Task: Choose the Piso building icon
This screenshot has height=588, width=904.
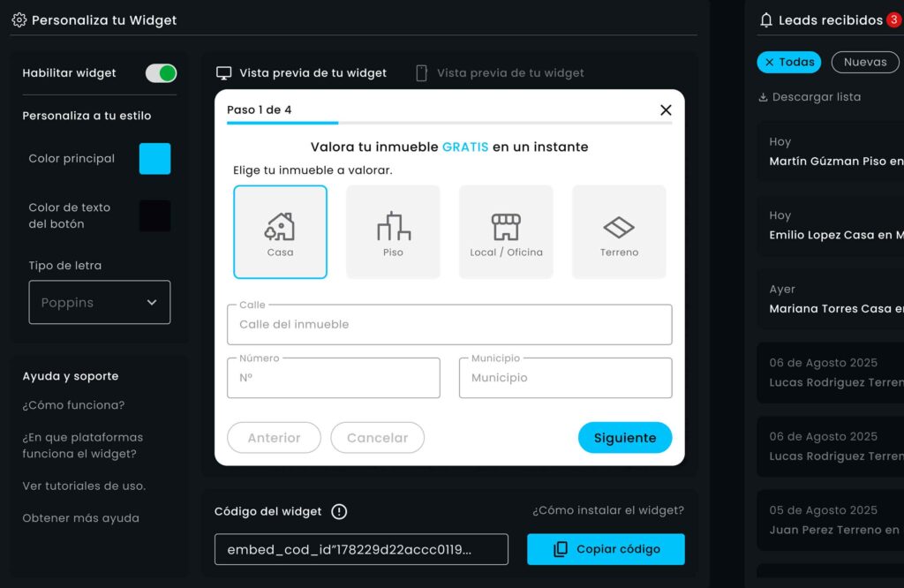Action: 393,227
